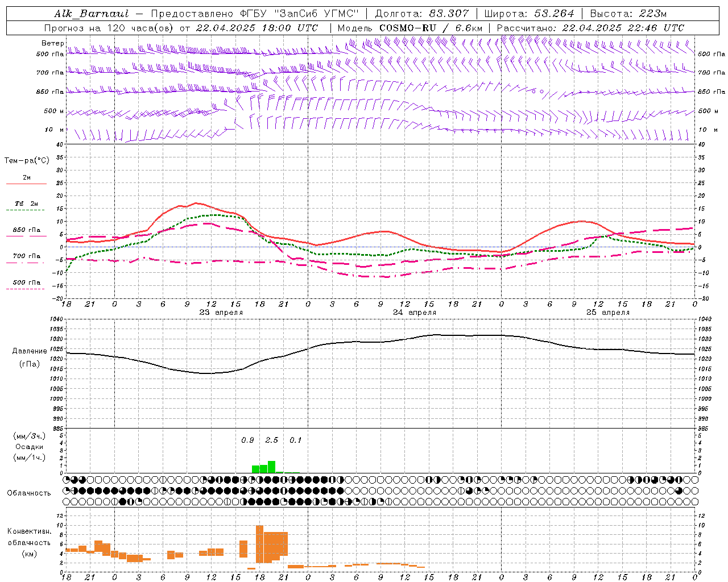Click the '(мм/3ч.)' precipitation unit label
This screenshot has height=582, width=728.
point(29,436)
